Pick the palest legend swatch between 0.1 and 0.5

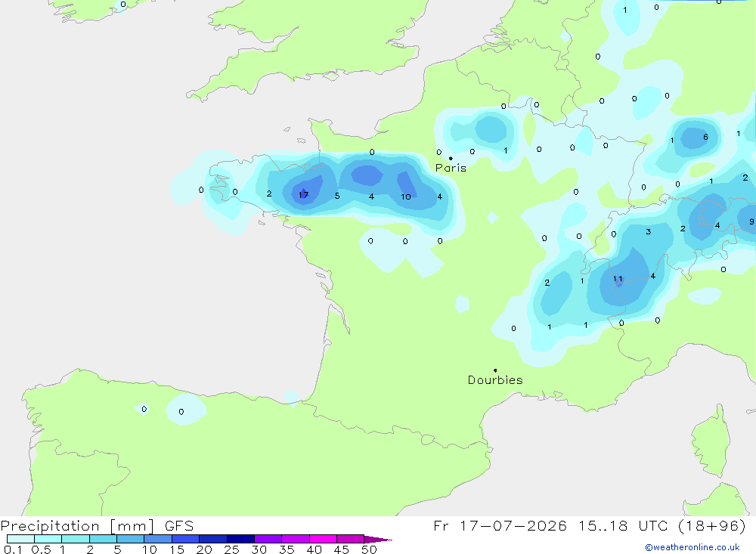pos(20,539)
